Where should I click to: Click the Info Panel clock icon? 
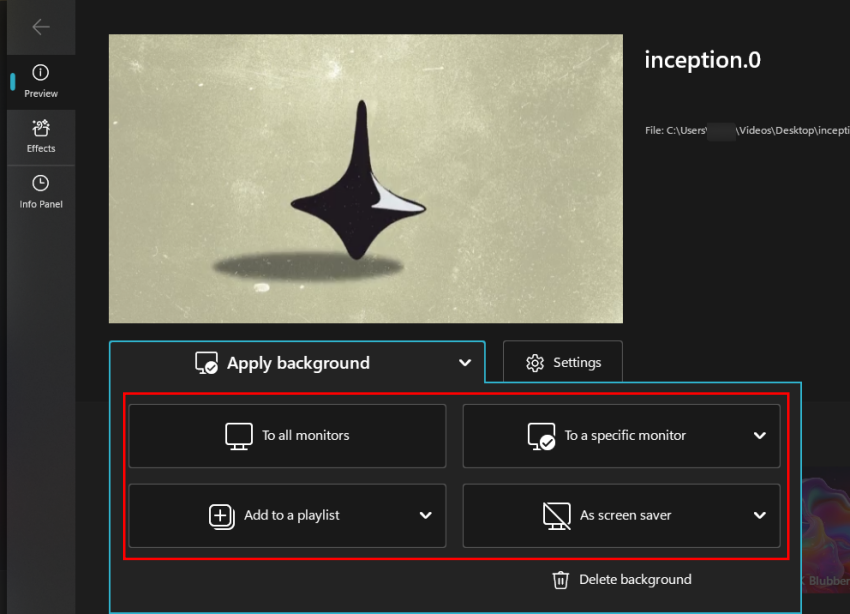click(x=41, y=183)
